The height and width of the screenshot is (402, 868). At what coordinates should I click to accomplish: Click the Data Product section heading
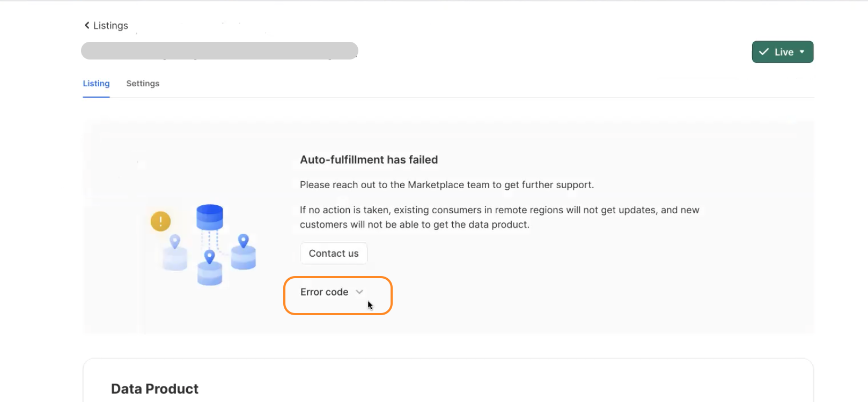tap(155, 389)
